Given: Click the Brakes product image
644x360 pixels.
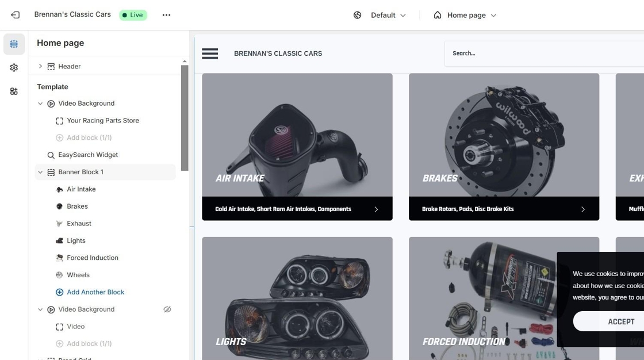Looking at the screenshot, I should pyautogui.click(x=504, y=135).
